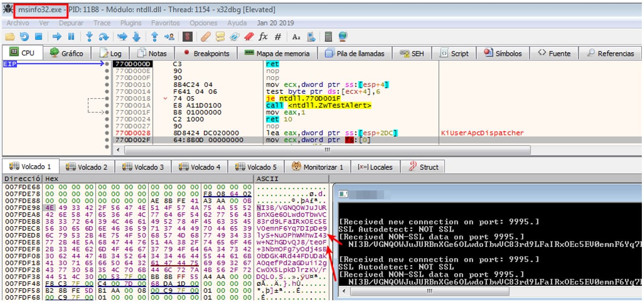Select disassembly address 770D0028
The height and width of the screenshot is (304, 644).
point(134,133)
